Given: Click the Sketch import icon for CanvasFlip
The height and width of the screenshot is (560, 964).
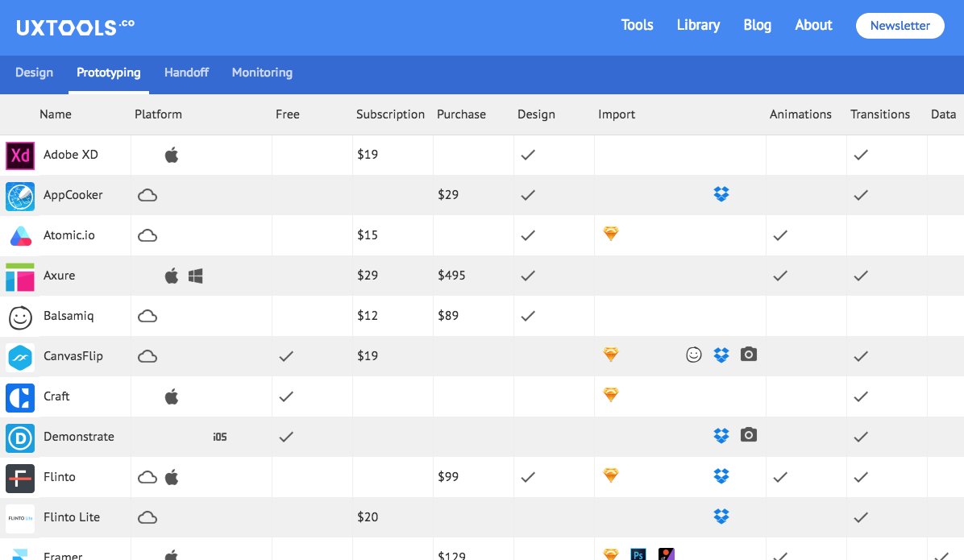Looking at the screenshot, I should pos(610,354).
